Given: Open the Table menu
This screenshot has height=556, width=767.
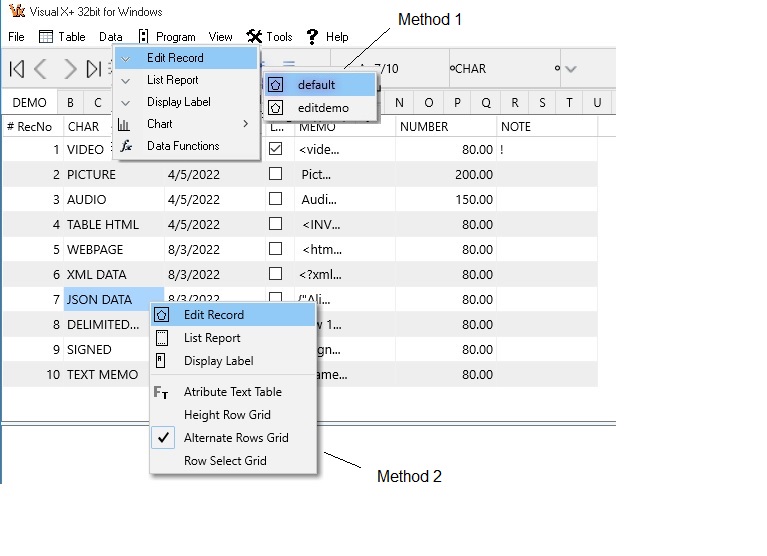Looking at the screenshot, I should [x=72, y=37].
